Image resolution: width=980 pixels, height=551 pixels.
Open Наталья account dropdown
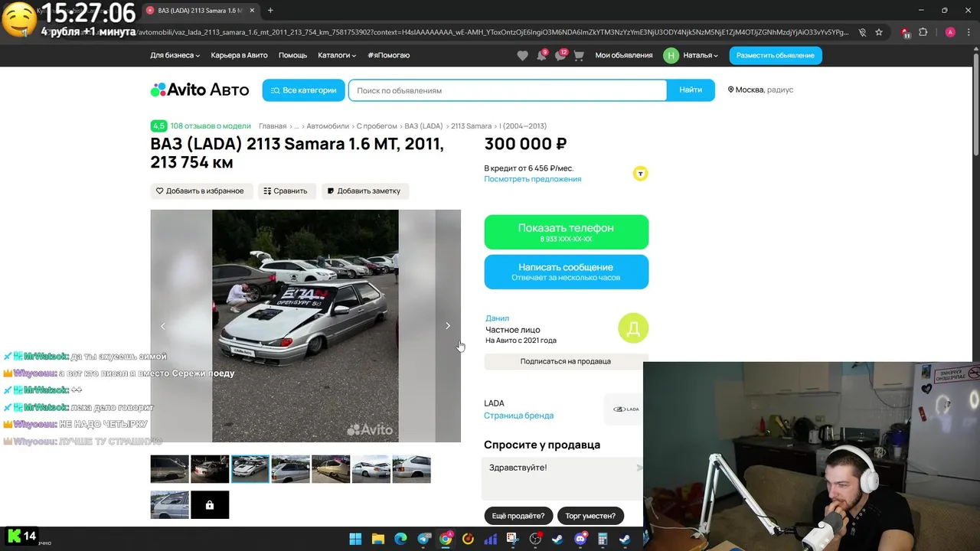click(700, 55)
